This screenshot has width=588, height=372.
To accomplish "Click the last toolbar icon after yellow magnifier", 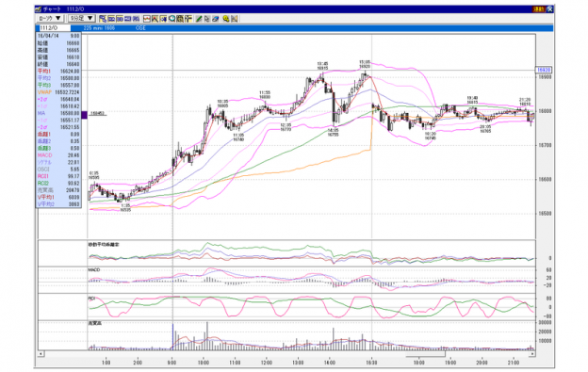I will point(235,18).
